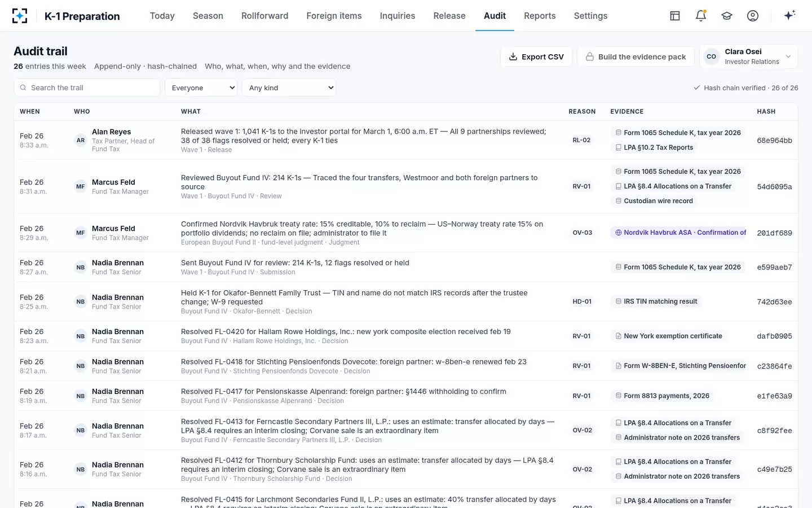The image size is (812, 508).
Task: Click the lock icon on evidence pack button
Action: click(590, 56)
